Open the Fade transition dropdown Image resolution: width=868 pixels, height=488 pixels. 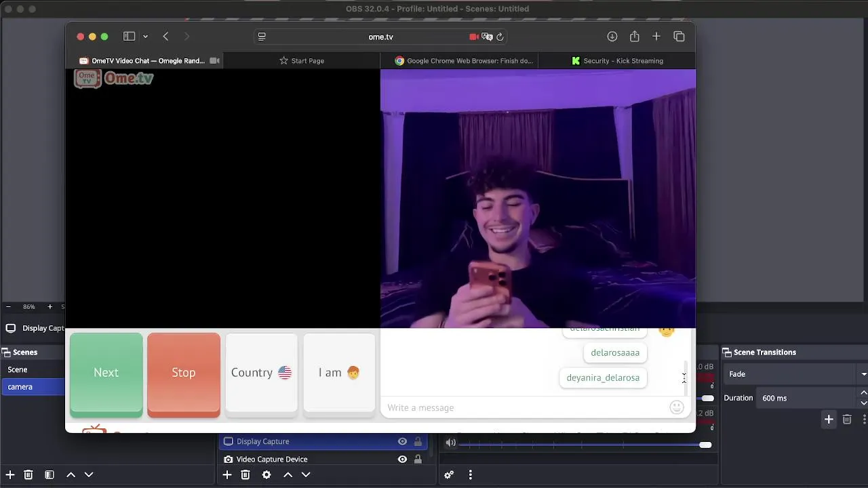click(796, 374)
